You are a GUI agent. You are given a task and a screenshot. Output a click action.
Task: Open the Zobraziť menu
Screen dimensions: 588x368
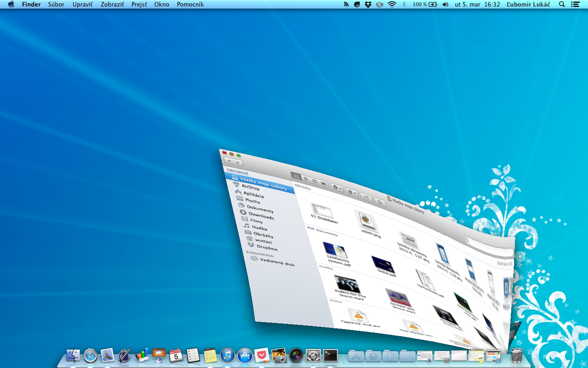click(x=112, y=4)
